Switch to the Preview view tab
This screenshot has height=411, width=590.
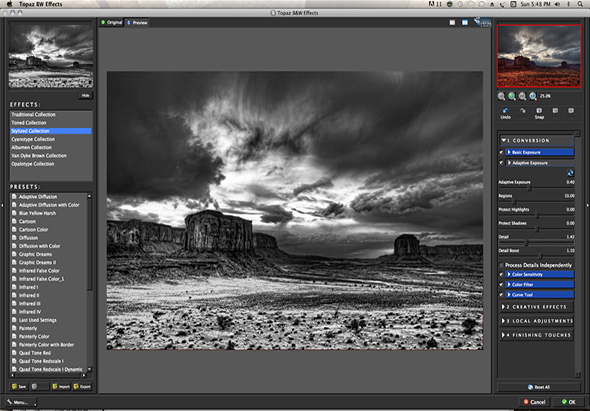[x=137, y=23]
